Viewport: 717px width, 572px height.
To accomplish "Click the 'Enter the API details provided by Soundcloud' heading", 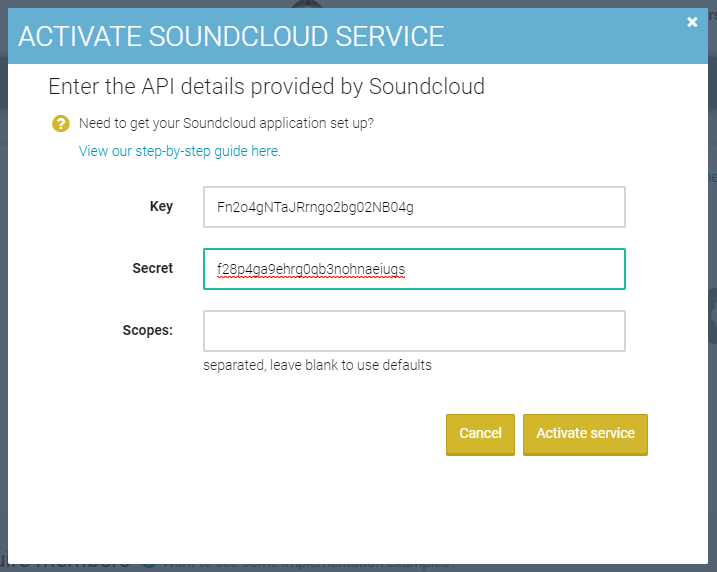I will (x=267, y=86).
